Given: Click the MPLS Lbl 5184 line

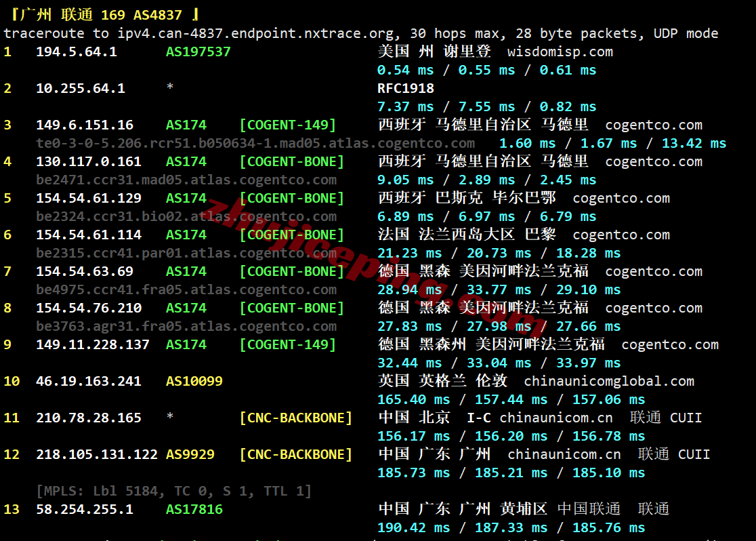Looking at the screenshot, I should pyautogui.click(x=173, y=492).
